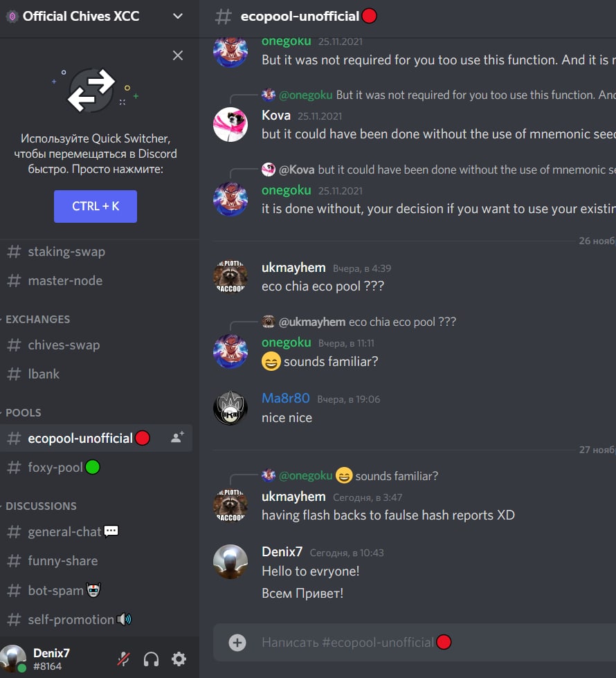Image resolution: width=616 pixels, height=678 pixels.
Task: Invite members to ecopool-unofficial channel
Action: point(177,437)
